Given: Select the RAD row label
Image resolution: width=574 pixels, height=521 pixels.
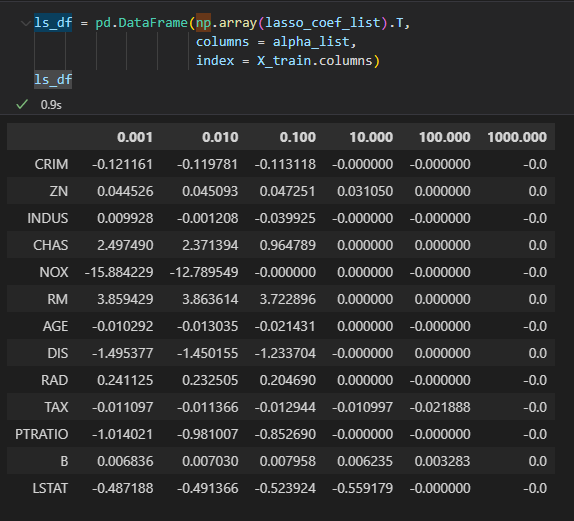Looking at the screenshot, I should coord(55,380).
